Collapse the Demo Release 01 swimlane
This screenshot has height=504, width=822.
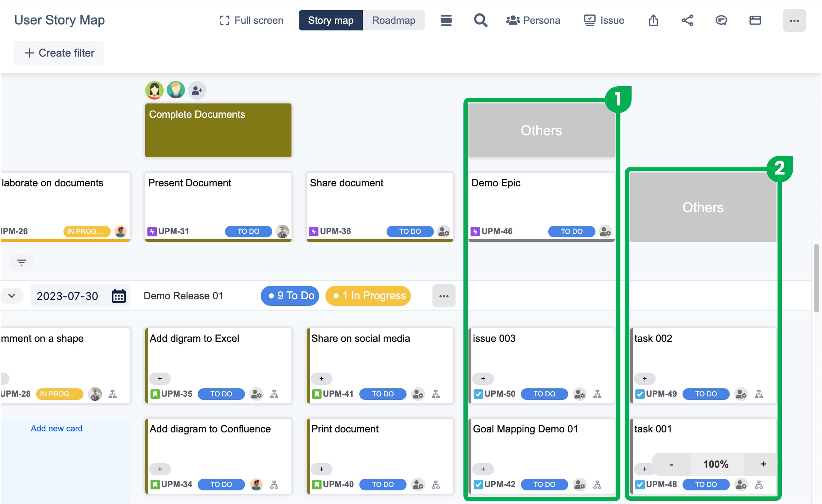[12, 296]
